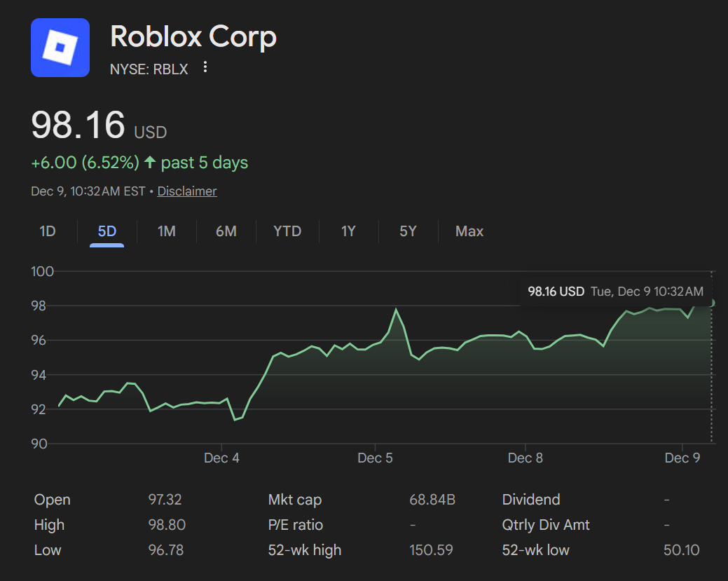The height and width of the screenshot is (581, 728).
Task: Select the 5D time range tab
Action: click(x=107, y=231)
